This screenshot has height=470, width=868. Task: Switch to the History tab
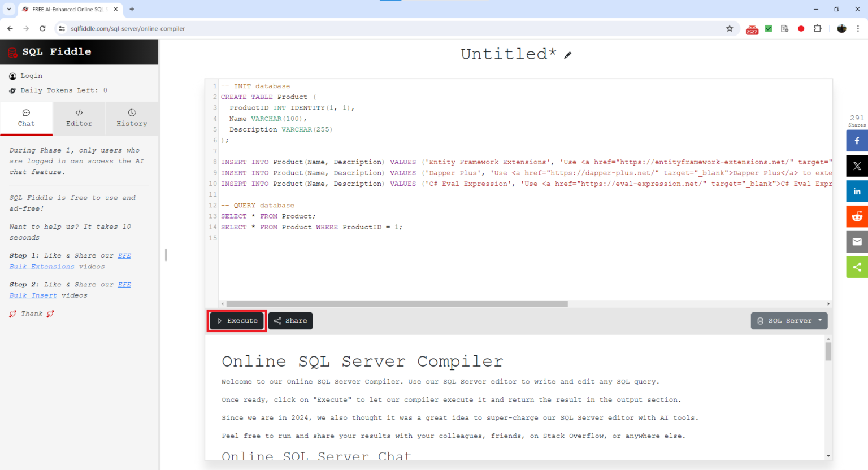[132, 119]
